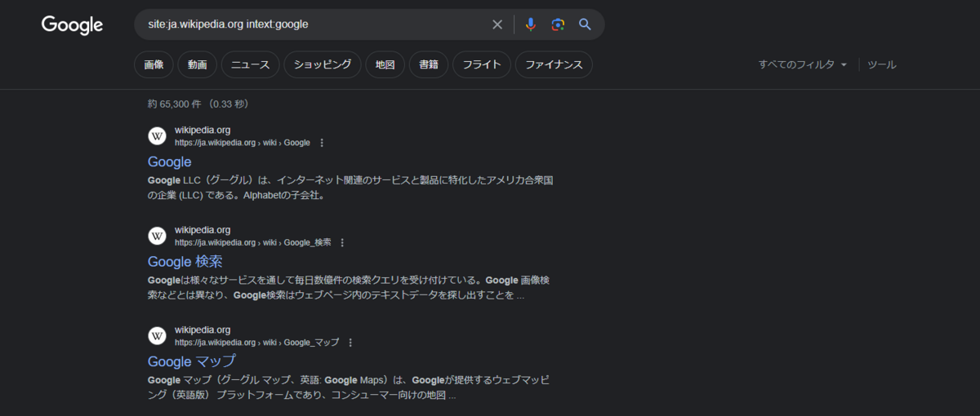Click wikipedia.org site name above Google マップ result

tap(203, 330)
